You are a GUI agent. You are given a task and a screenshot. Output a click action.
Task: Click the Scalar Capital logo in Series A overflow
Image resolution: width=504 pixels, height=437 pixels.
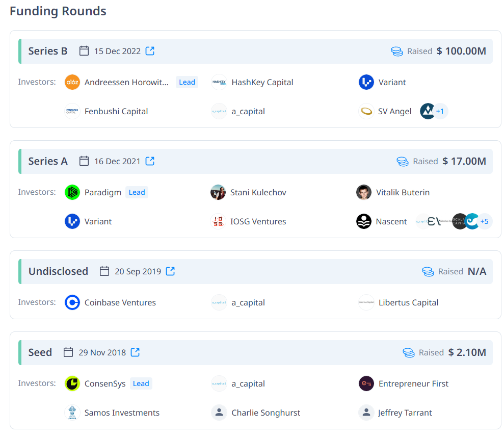coord(459,221)
